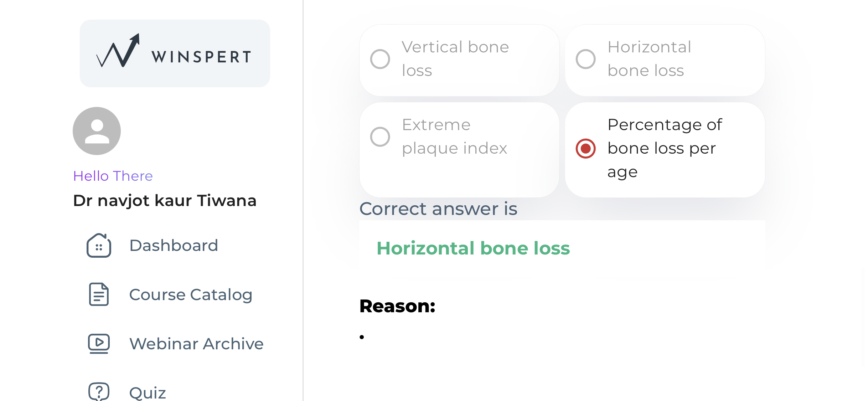Open the Dashboard menu item
This screenshot has width=868, height=401.
[x=174, y=246]
